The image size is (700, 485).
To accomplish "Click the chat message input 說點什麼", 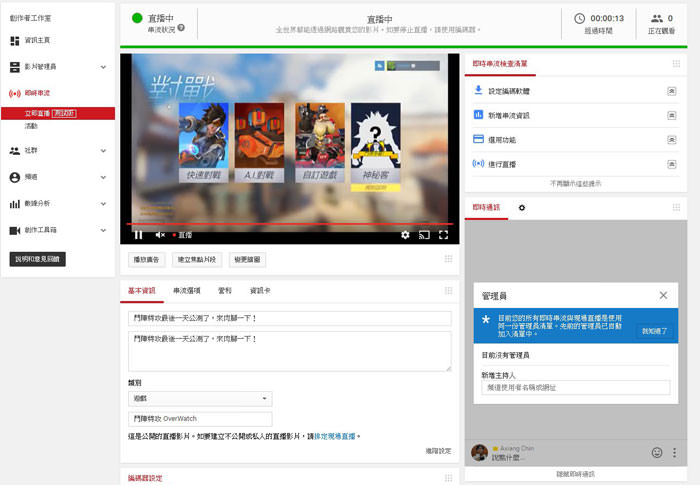I will click(x=509, y=458).
